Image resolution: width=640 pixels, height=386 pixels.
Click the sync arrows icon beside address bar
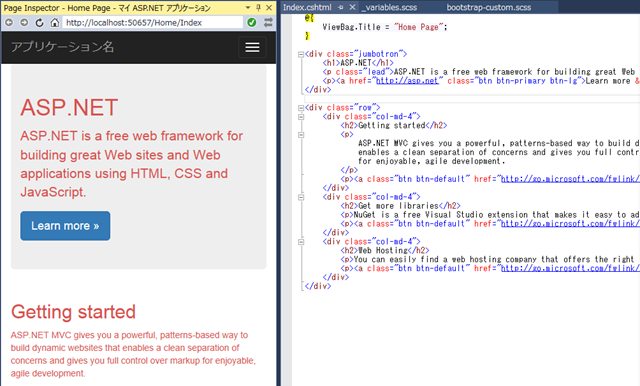pos(268,22)
